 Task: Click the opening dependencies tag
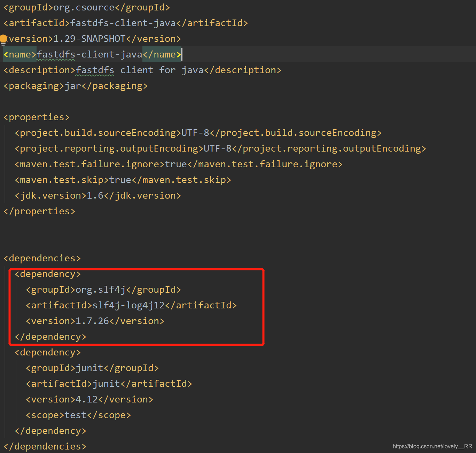[42, 258]
